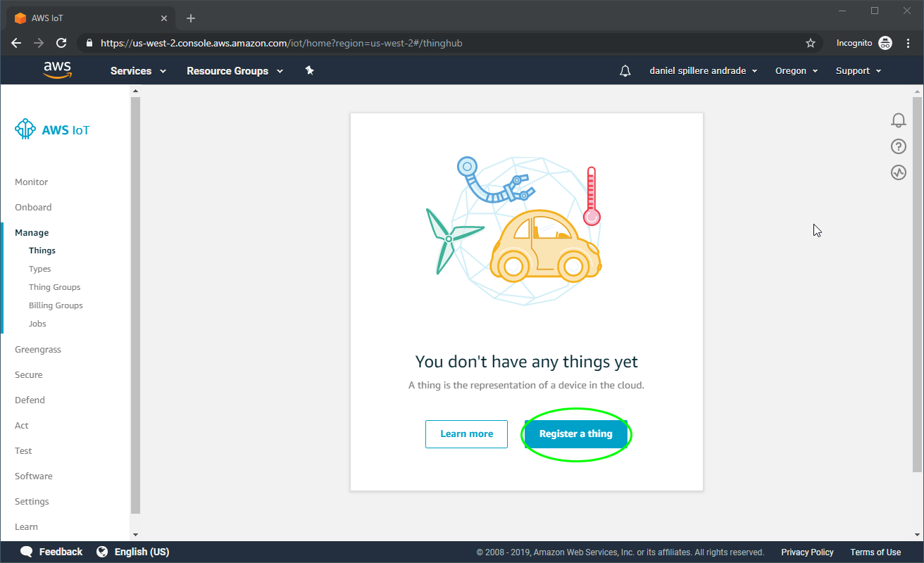The height and width of the screenshot is (563, 924).
Task: Reload the page in browser
Action: click(x=61, y=43)
